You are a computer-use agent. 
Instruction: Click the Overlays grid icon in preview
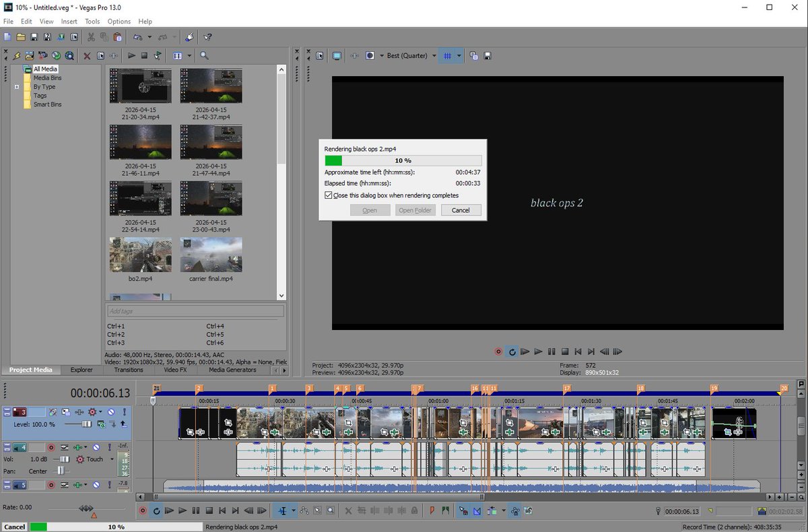pyautogui.click(x=448, y=55)
